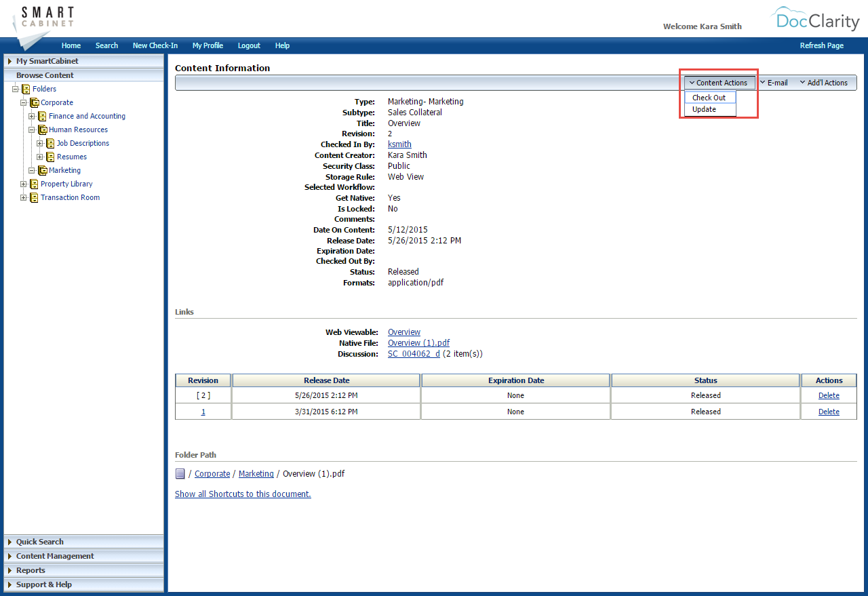Choose Check Out from Content Actions menu
The width and height of the screenshot is (868, 596).
(x=709, y=97)
